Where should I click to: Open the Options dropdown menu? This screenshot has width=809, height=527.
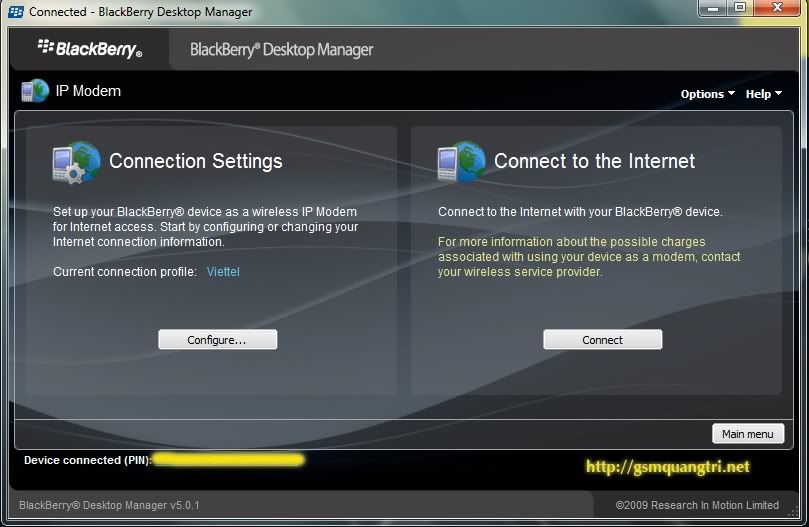(707, 94)
